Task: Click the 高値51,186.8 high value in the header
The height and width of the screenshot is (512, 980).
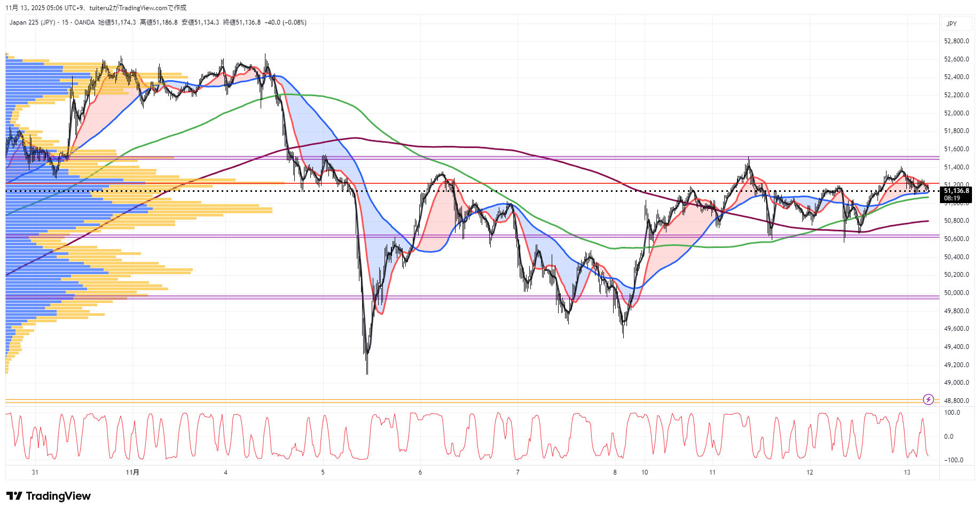Action: click(159, 22)
